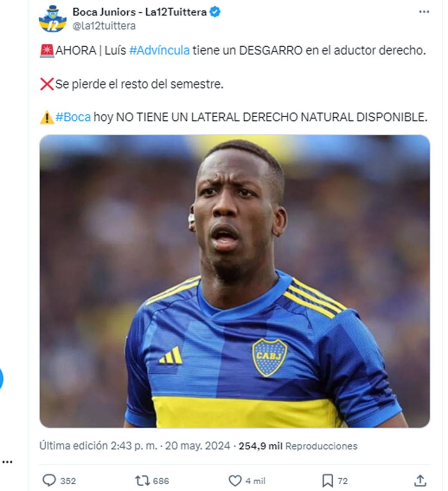Screen dimensions: 448x491
Task: Click the retweet icon
Action: [142, 480]
